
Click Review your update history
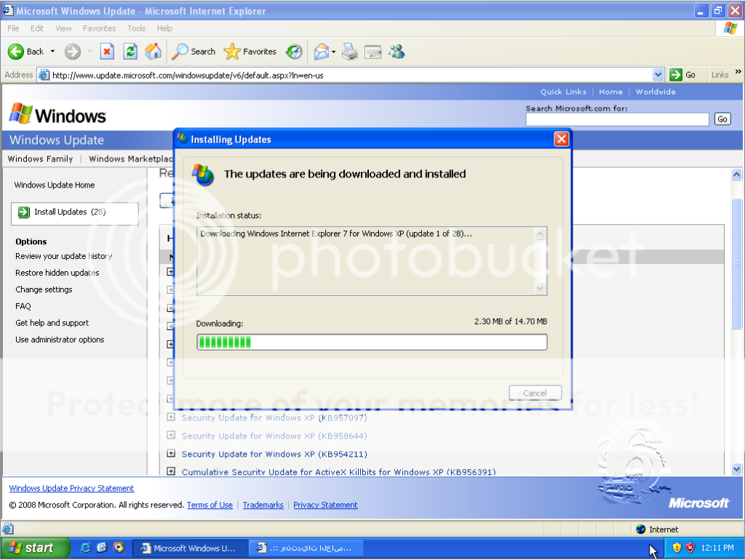[x=64, y=256]
